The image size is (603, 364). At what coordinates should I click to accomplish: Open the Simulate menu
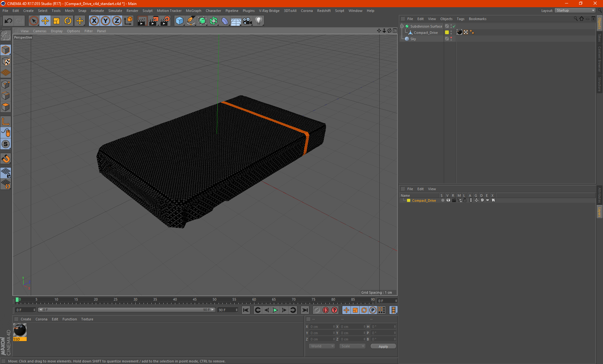pos(115,11)
